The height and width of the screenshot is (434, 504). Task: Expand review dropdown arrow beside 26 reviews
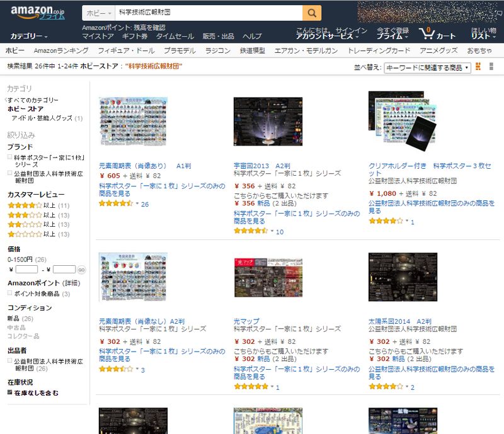pyautogui.click(x=137, y=204)
